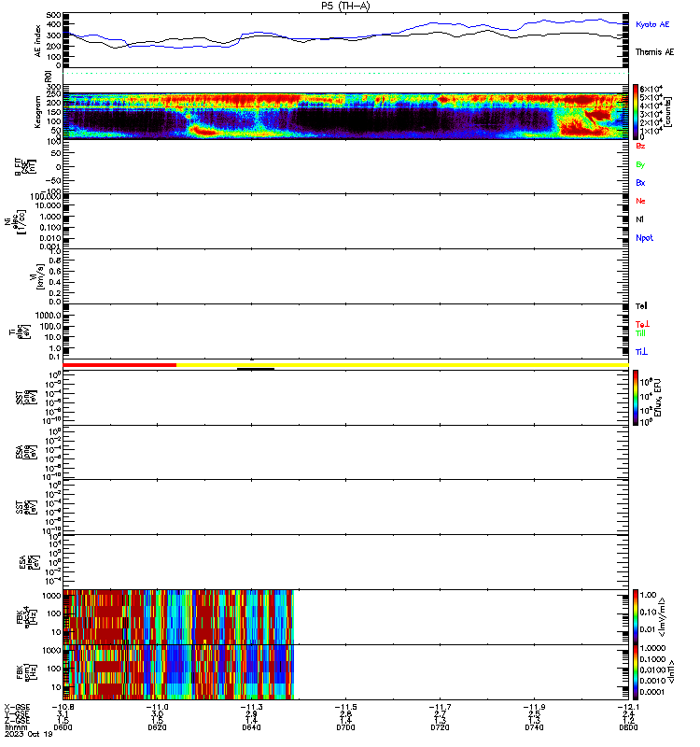The image size is (700, 747).
Task: Click the nT FBK color scale
Action: [x=636, y=672]
